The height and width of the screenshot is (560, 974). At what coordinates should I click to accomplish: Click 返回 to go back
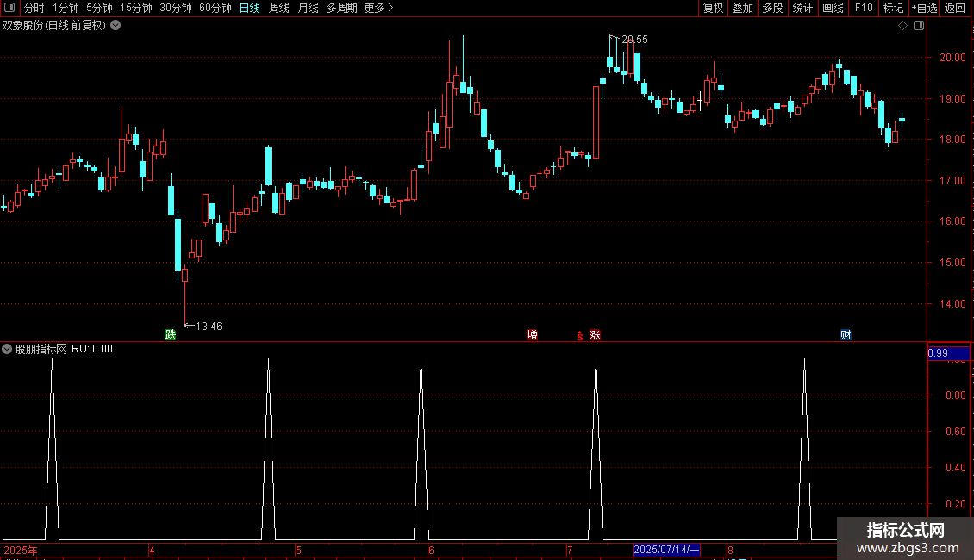[x=955, y=8]
